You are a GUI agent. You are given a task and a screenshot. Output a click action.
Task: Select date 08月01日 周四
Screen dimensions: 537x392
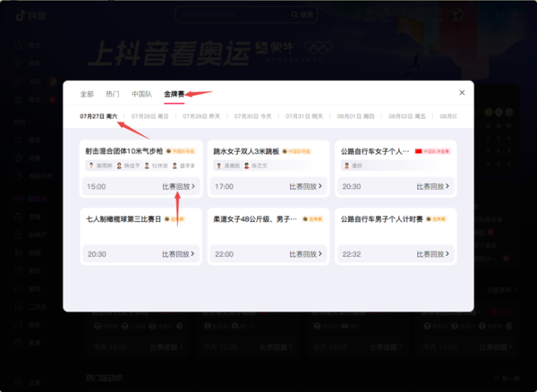355,116
